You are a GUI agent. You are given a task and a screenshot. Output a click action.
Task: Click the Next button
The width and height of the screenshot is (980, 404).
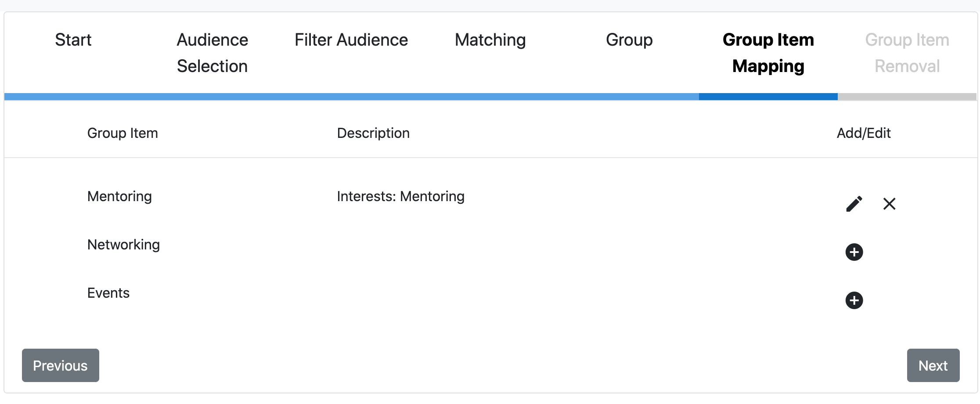tap(933, 365)
